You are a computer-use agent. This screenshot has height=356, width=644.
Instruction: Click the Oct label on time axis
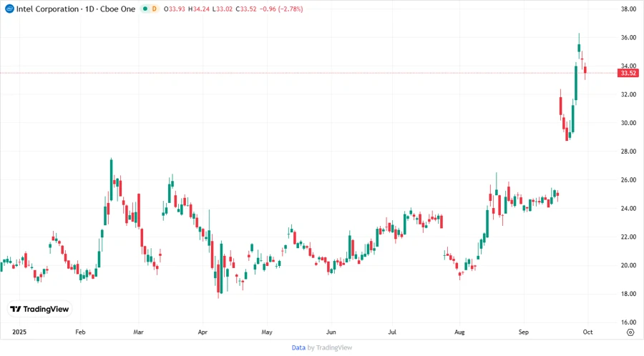[x=587, y=332]
